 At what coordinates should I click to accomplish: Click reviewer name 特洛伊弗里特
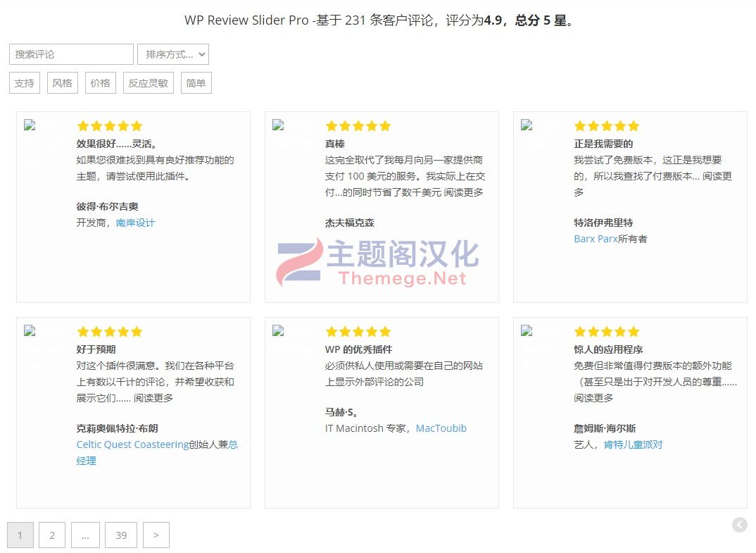click(x=603, y=223)
